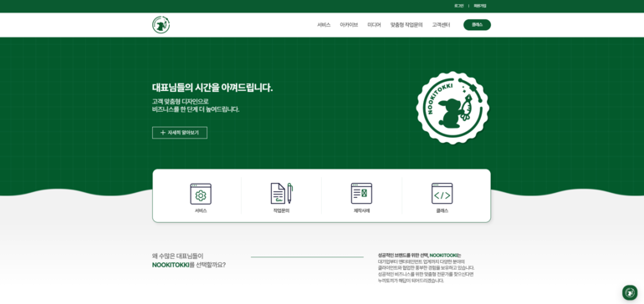This screenshot has height=304, width=644.
Task: Click the 회원가입 link at top
Action: [x=480, y=6]
